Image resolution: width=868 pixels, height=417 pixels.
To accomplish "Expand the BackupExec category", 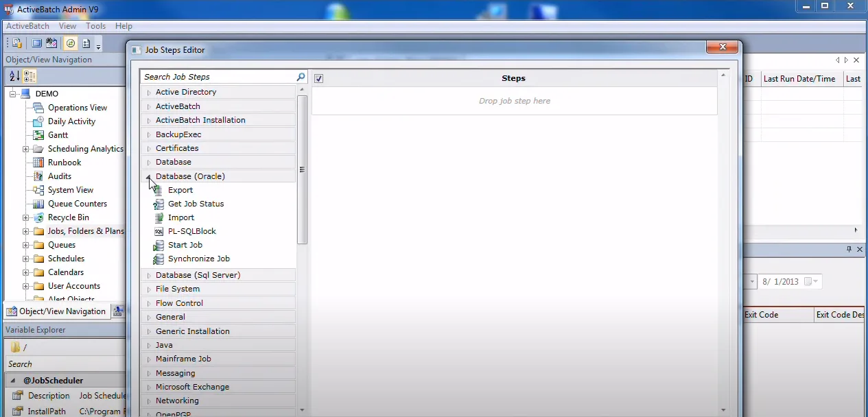I will 149,135.
